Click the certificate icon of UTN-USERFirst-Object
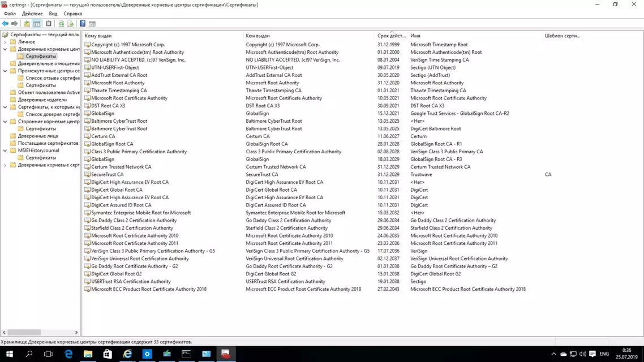This screenshot has width=644, height=362. [87, 68]
